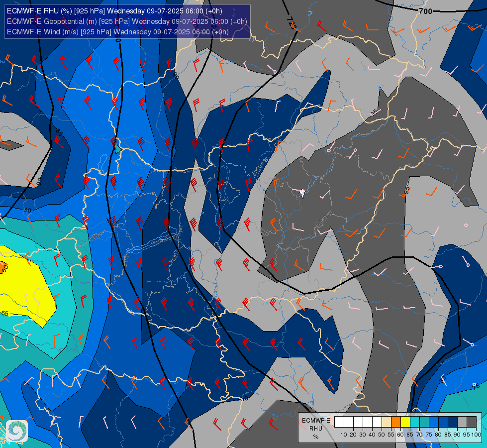
Task: Click the white legend swatch between 30 and 40
Action: click(368, 422)
